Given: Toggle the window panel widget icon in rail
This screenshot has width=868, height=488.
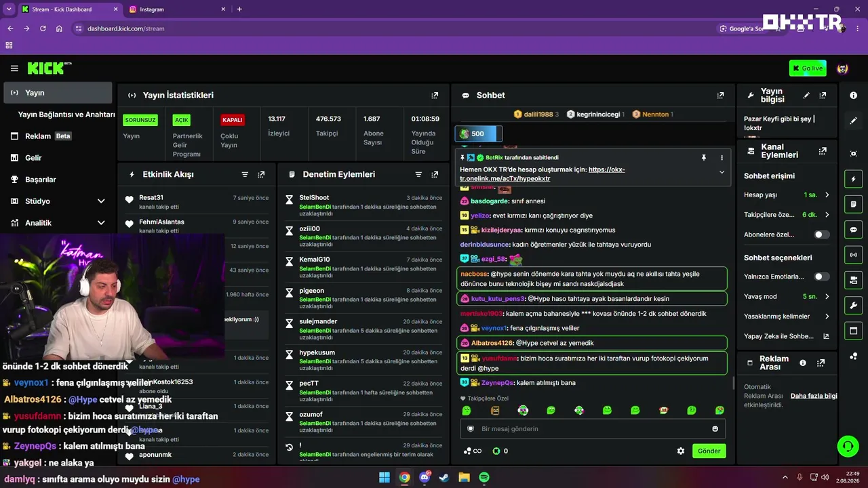Looking at the screenshot, I should 853,330.
